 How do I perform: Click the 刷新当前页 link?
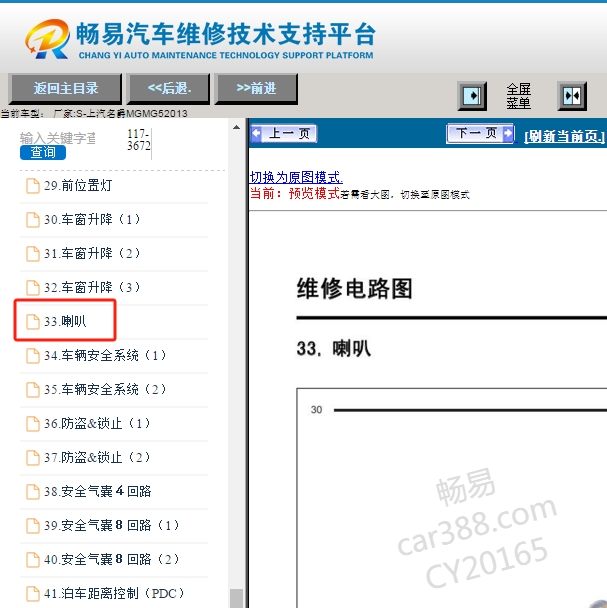[x=564, y=136]
